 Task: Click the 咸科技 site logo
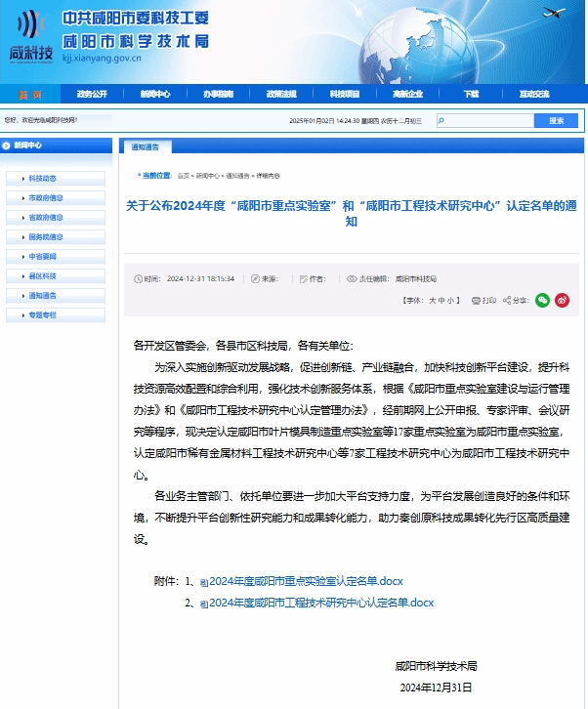point(30,37)
